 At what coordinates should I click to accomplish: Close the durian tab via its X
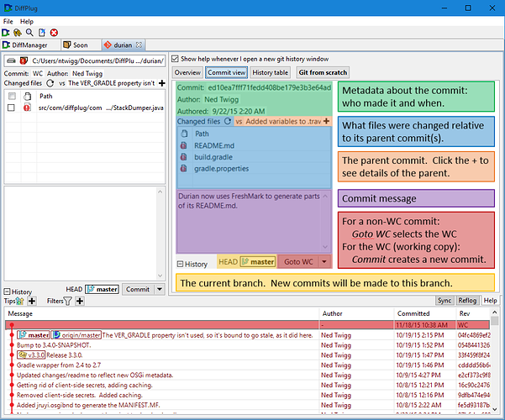[x=139, y=45]
